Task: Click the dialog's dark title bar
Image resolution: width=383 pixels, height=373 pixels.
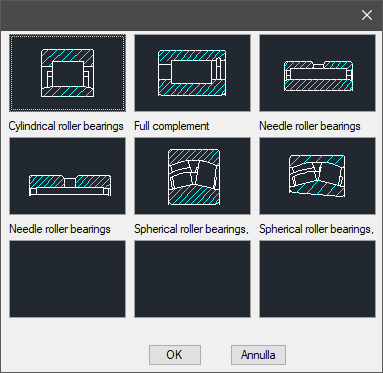Action: pyautogui.click(x=180, y=15)
